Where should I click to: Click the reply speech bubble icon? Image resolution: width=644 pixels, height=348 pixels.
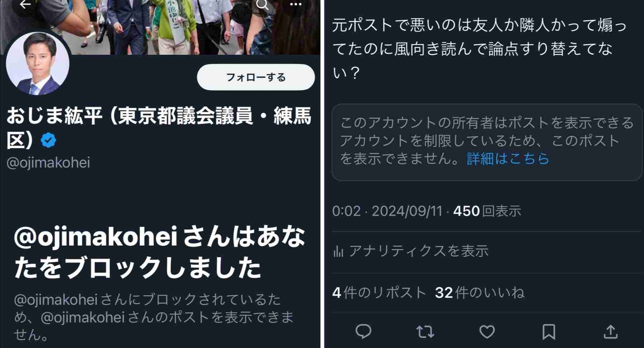[x=364, y=332]
